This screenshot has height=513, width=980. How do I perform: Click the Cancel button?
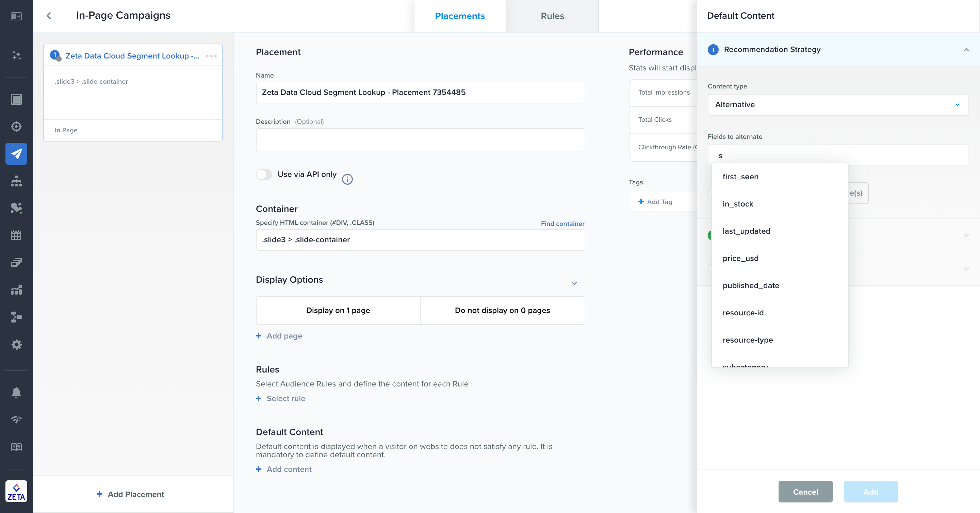click(x=805, y=491)
